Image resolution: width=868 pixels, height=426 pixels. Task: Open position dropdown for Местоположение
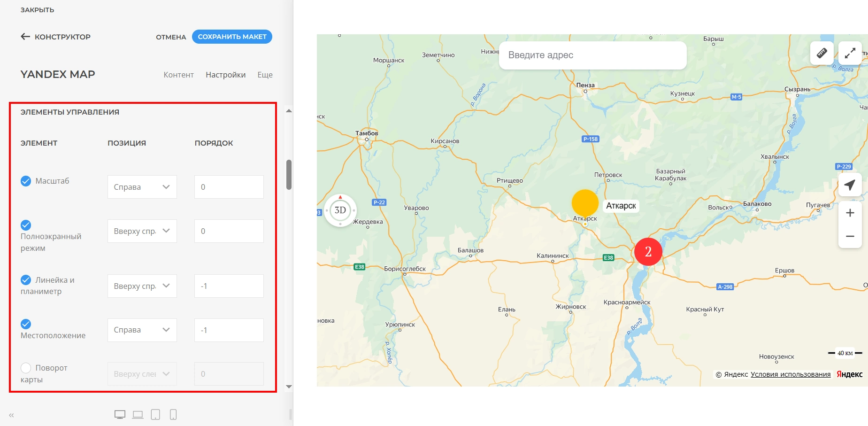[142, 330]
